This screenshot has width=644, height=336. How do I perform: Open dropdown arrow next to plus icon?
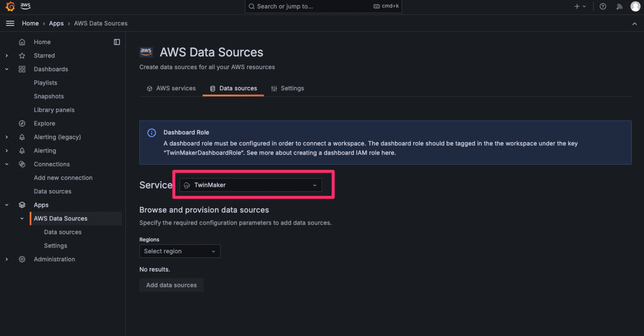[x=584, y=6]
